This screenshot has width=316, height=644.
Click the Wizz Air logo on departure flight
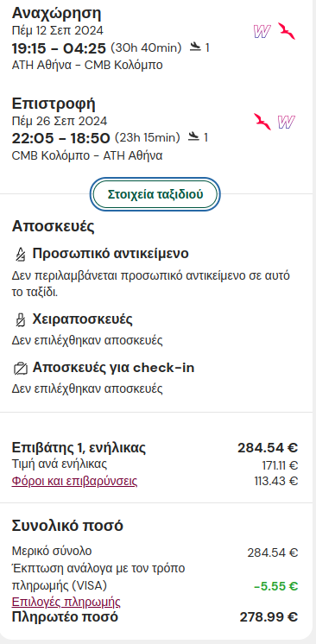(x=262, y=31)
